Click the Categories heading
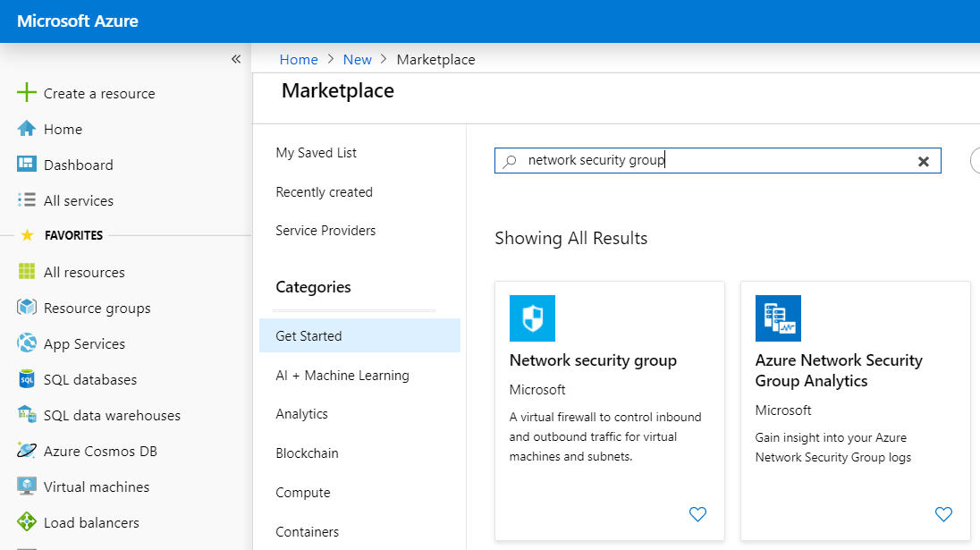Screen dimensions: 980x550 (x=313, y=287)
